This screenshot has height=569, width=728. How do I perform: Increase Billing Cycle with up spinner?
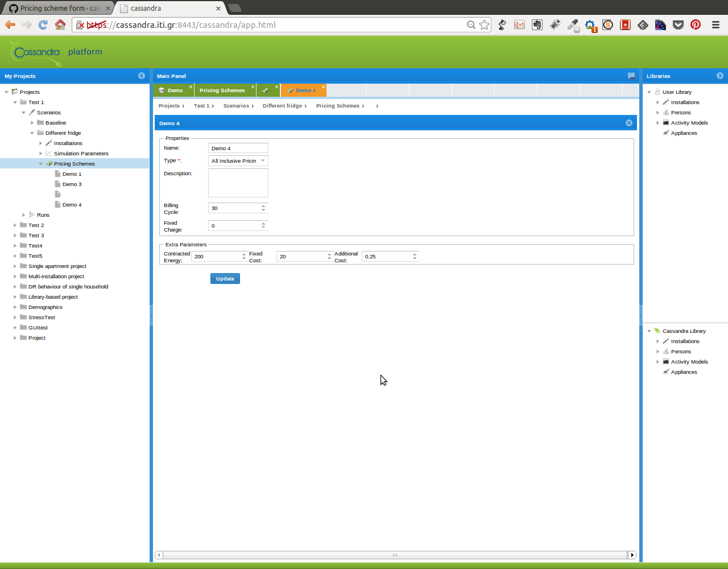263,206
